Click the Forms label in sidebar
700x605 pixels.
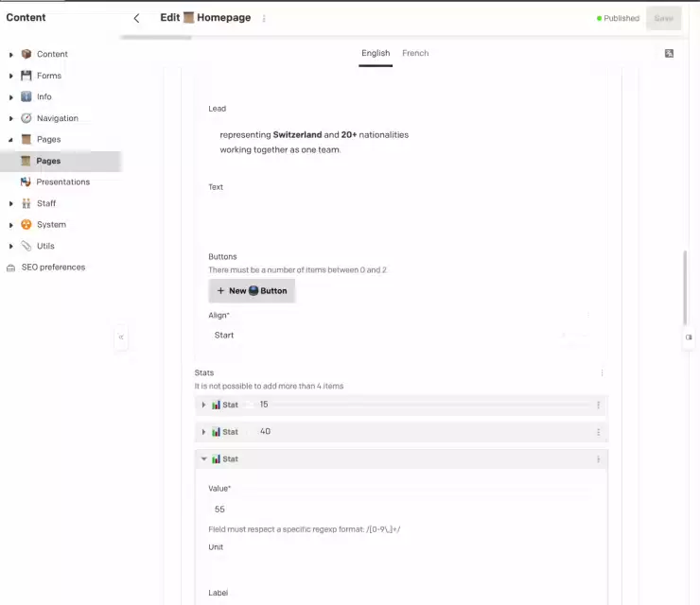tap(49, 76)
